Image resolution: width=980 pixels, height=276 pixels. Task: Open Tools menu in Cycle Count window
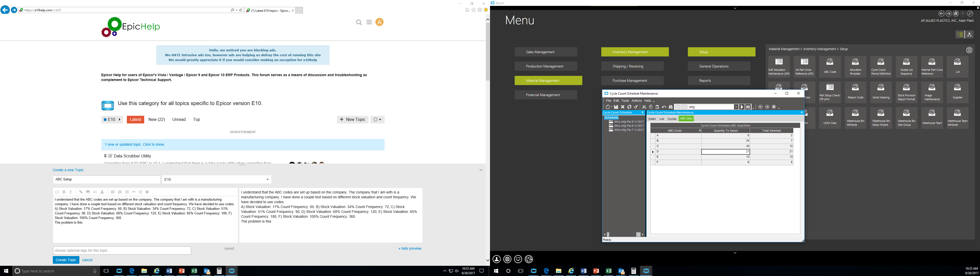(x=625, y=101)
